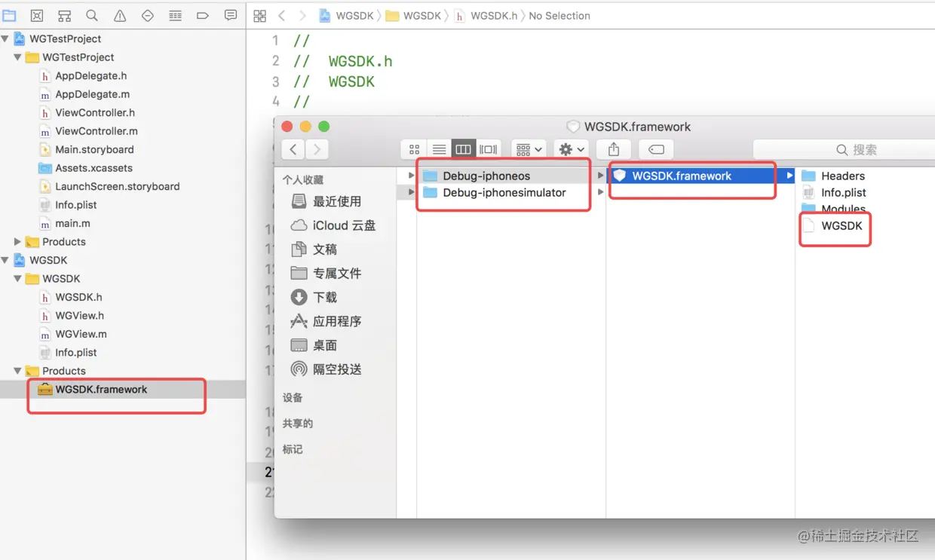Switch Finder to gallery view
Viewport: 935px width, 560px height.
[488, 149]
